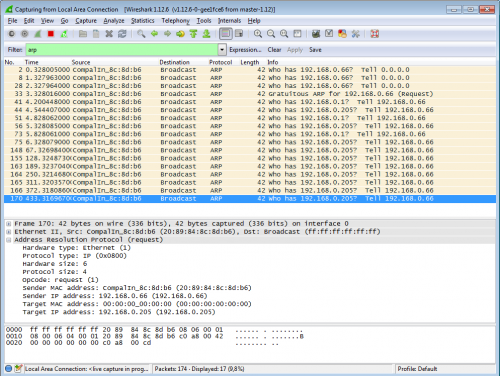Click the find packet magnifier icon
The height and width of the screenshot is (376, 500).
click(141, 34)
